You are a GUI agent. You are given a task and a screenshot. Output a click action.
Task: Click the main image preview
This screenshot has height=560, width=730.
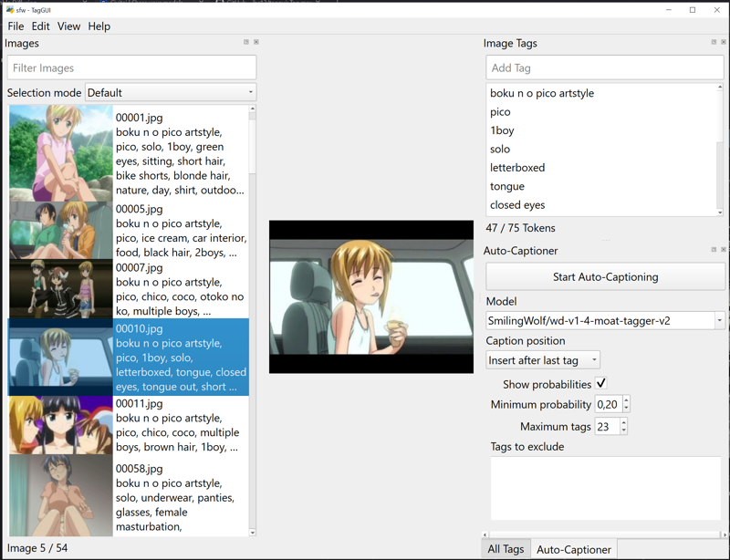(x=371, y=297)
